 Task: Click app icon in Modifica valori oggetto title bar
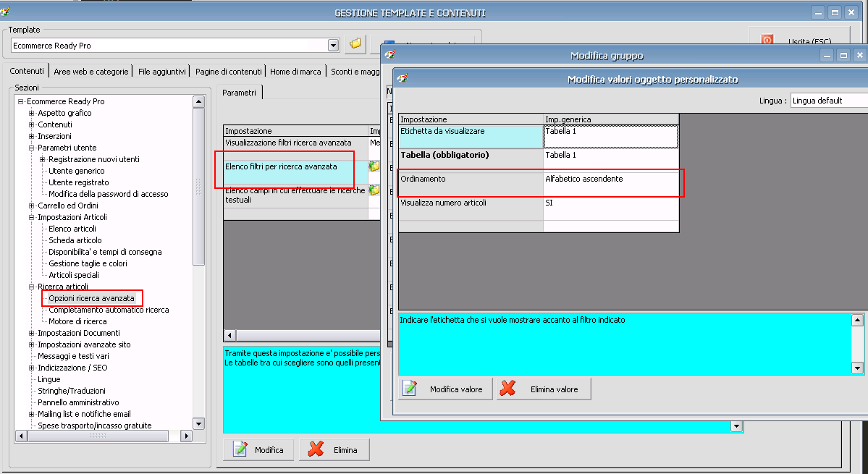[403, 79]
